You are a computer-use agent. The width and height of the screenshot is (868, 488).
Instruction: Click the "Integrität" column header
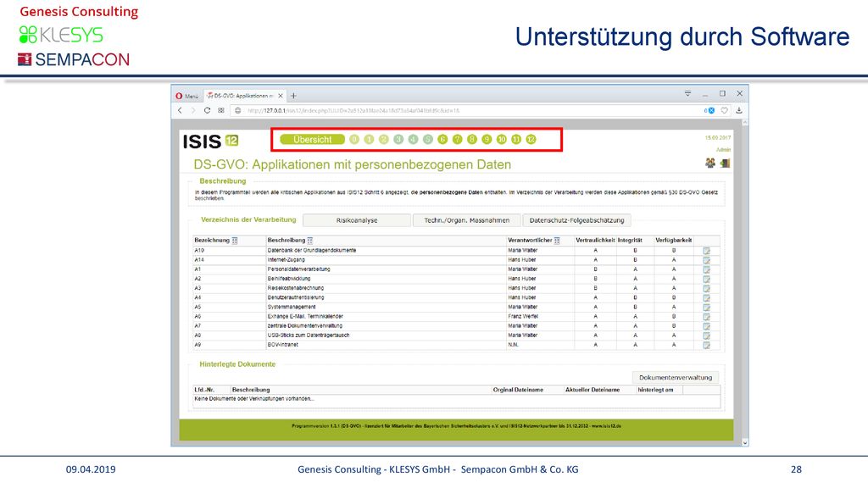630,241
